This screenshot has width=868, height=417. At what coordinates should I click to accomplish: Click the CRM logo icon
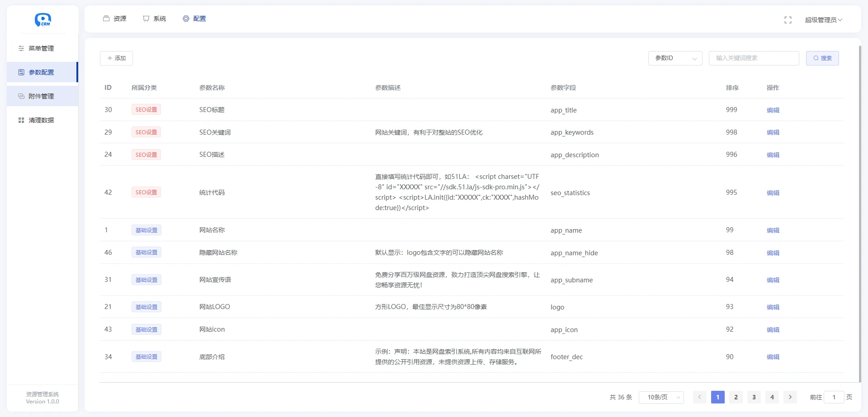[42, 20]
